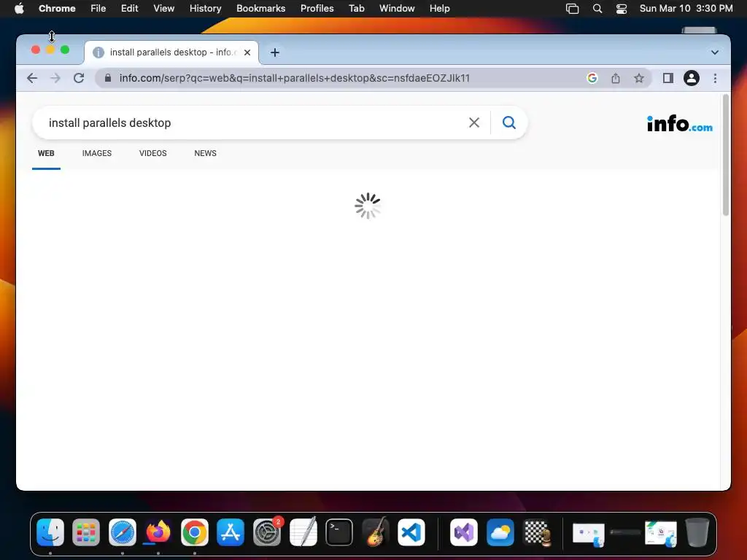
Task: Open the View menu
Action: click(164, 9)
